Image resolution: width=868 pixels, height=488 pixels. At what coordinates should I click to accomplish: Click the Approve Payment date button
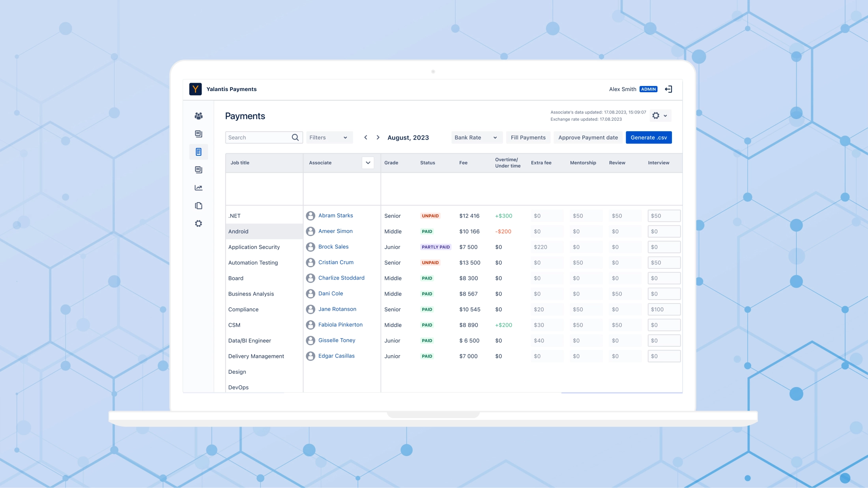[588, 137]
